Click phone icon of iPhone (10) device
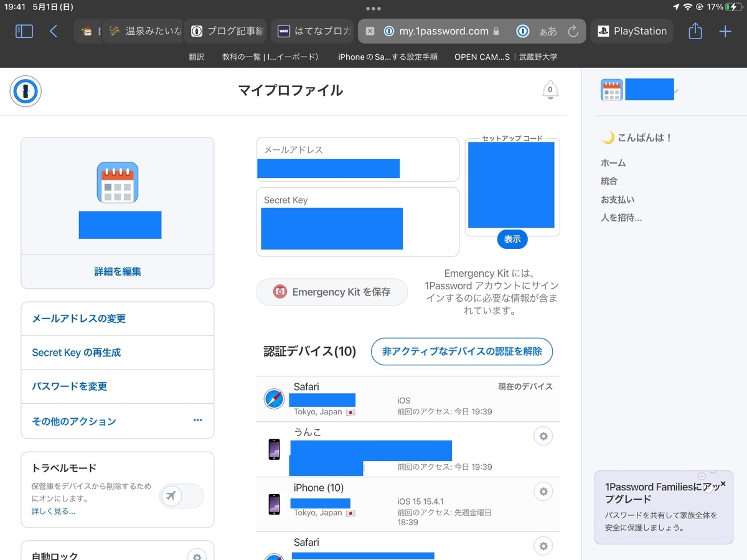Viewport: 747px width, 560px height. (274, 504)
